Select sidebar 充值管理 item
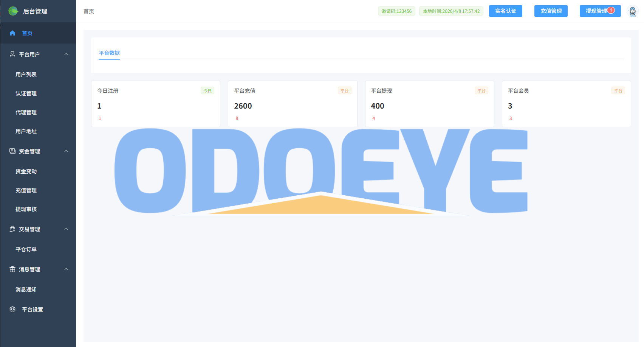644x347 pixels. click(x=38, y=190)
